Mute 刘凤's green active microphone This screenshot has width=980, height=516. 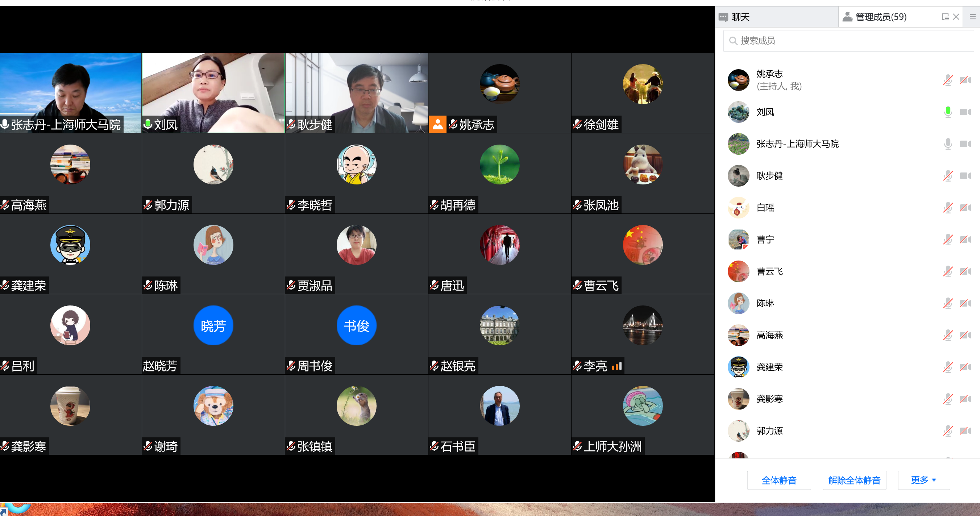948,112
